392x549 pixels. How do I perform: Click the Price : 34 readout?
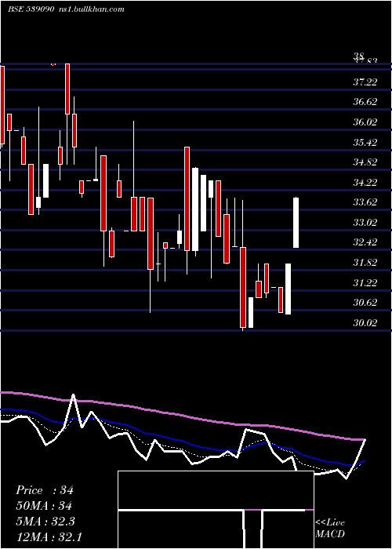[45, 490]
